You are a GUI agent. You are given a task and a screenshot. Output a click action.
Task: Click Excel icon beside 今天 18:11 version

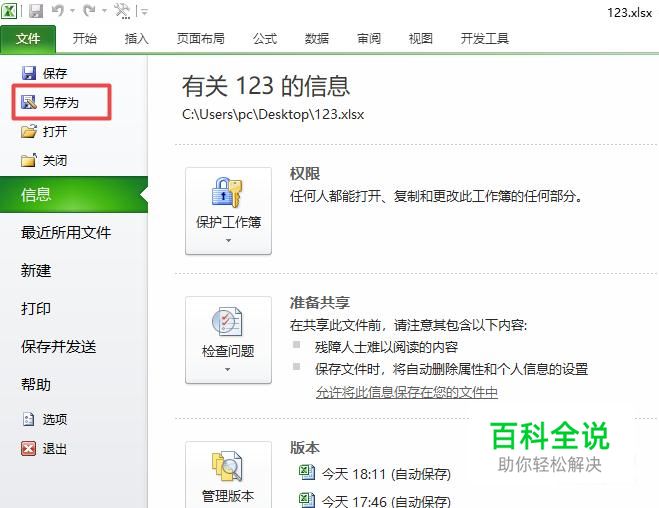307,472
